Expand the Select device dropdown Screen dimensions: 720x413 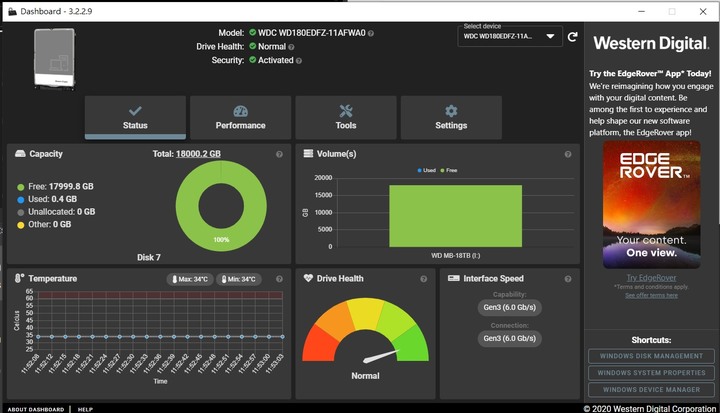510,36
